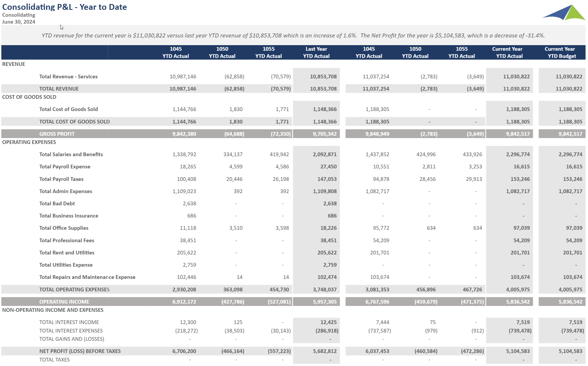Click the Total Utilities Expense row label
Viewport: 588px width, 366px height.
tap(66, 265)
